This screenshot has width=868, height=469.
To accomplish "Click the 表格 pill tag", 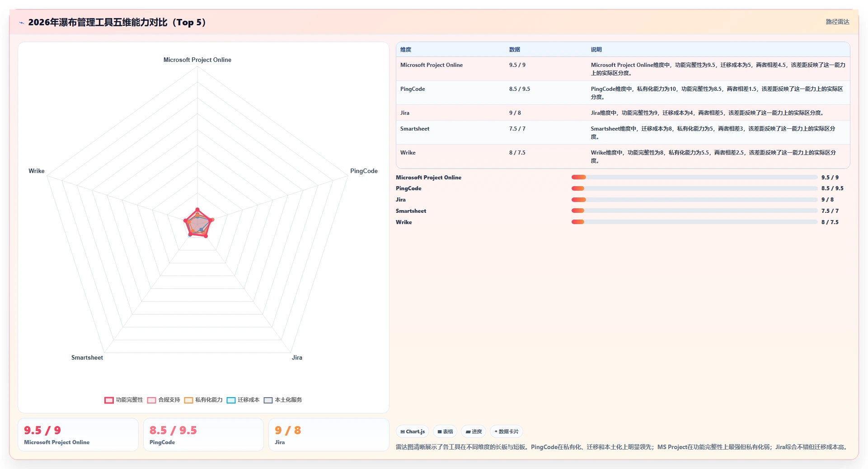I will click(x=445, y=431).
